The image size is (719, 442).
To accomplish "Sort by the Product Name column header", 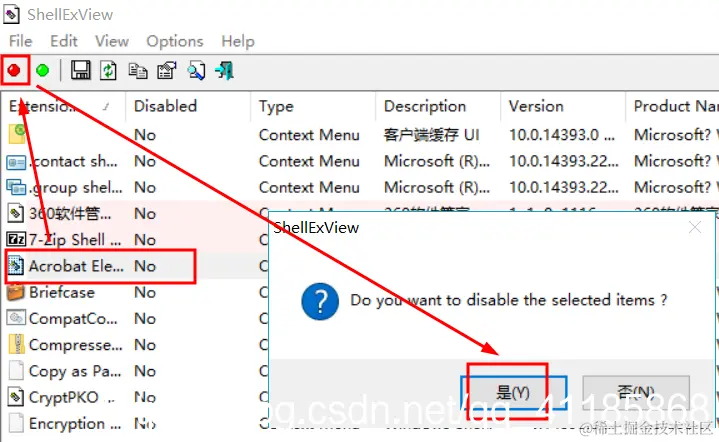I will pos(673,106).
